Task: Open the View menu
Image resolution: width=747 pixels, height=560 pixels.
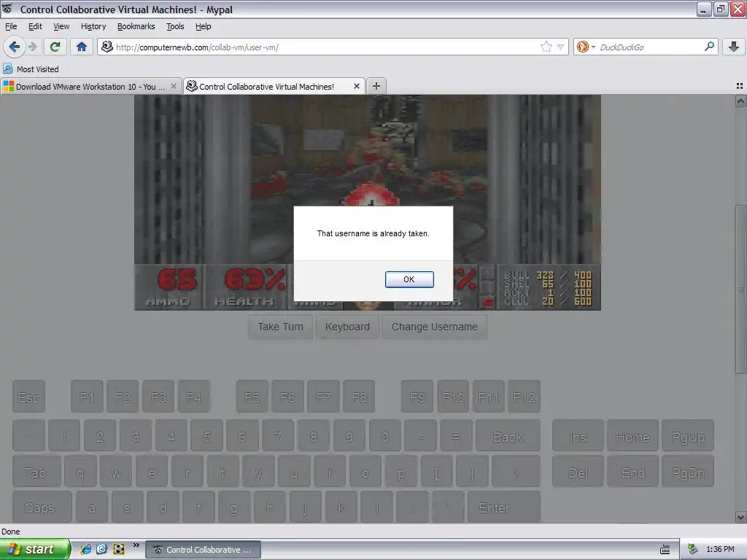Action: point(61,26)
